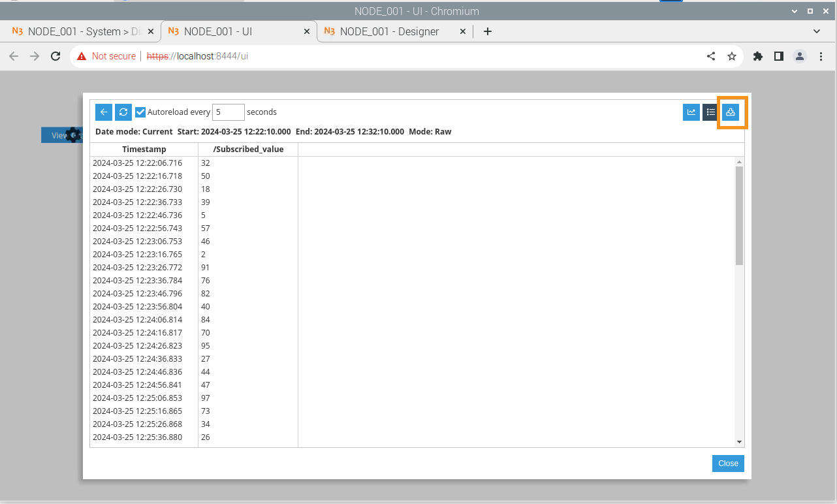This screenshot has width=837, height=504.
Task: Close the NODE_001 - UI tab
Action: click(306, 31)
